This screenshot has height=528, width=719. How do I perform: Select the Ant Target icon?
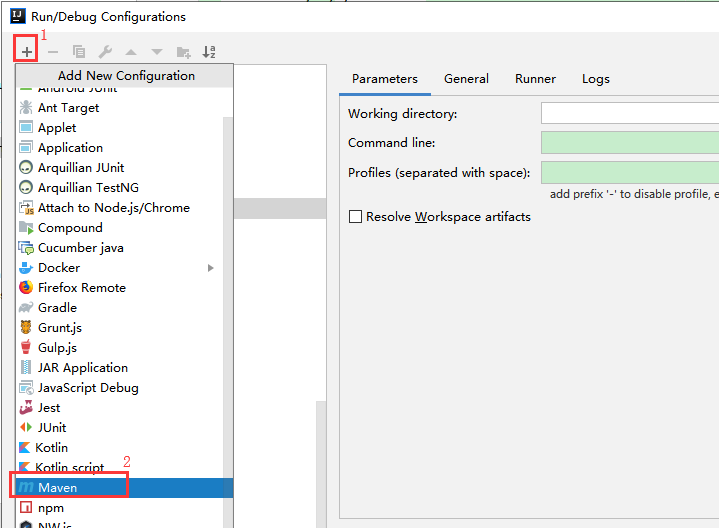click(26, 107)
